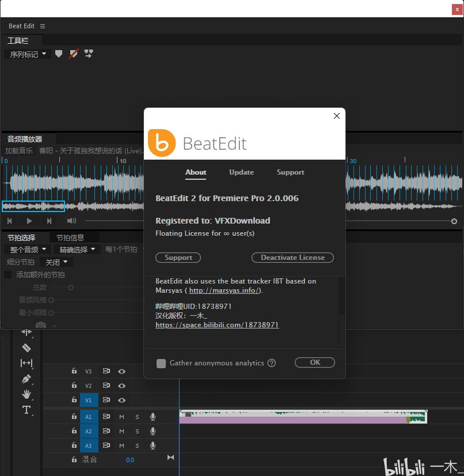The image size is (464, 476).
Task: Click the Support button in dialog
Action: 178,258
